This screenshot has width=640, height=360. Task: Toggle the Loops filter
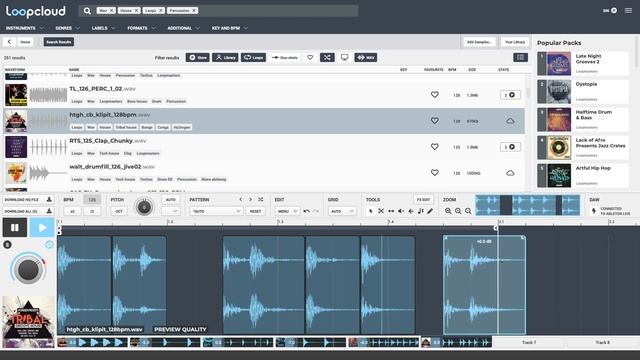pos(253,58)
